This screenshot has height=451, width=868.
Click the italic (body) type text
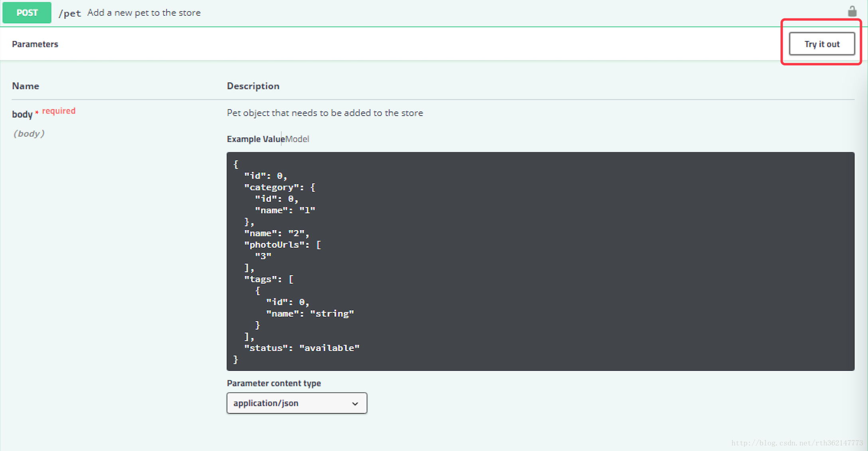(x=29, y=134)
